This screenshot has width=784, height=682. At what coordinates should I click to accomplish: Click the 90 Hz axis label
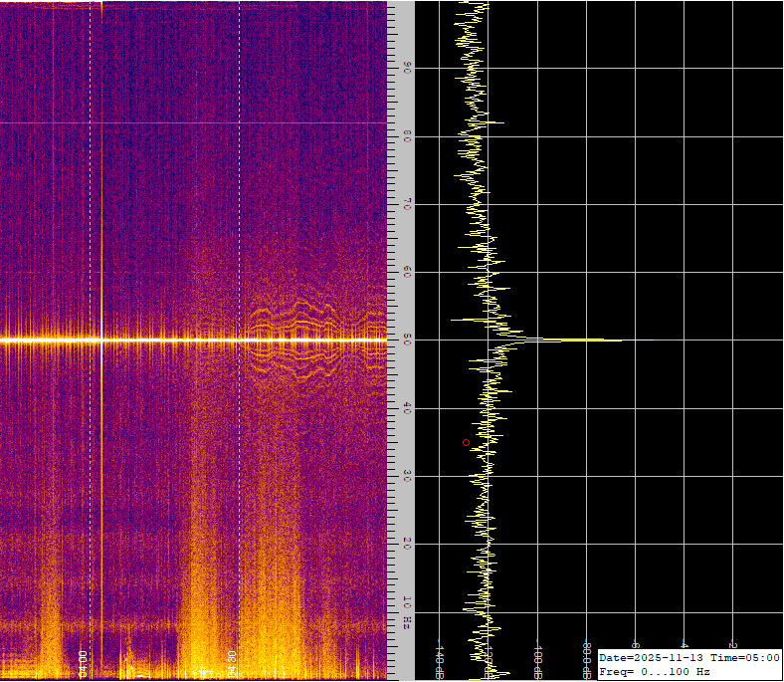(407, 68)
